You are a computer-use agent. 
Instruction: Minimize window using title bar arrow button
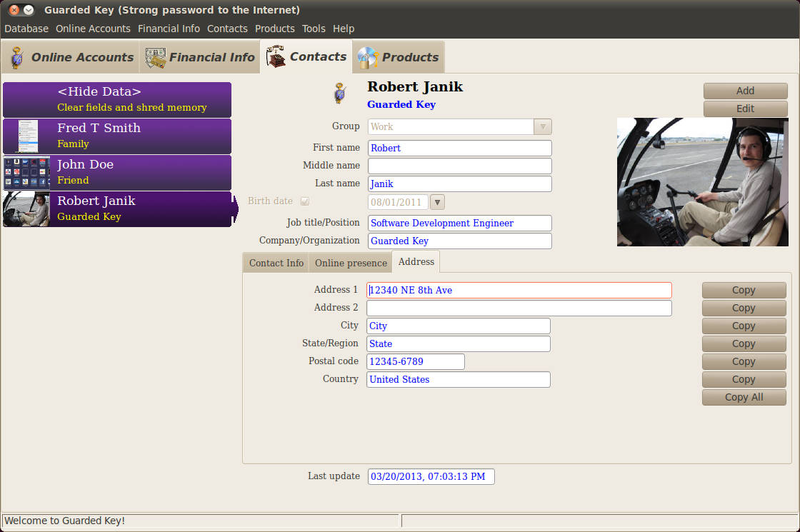click(29, 10)
